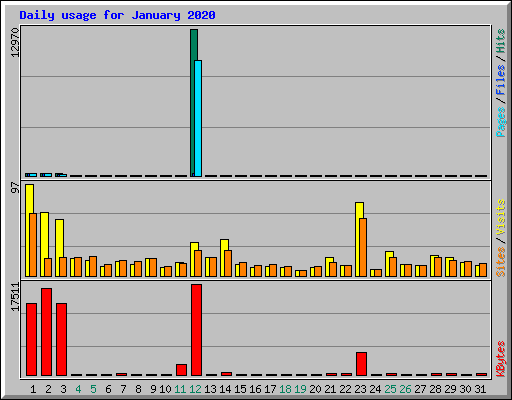Click the yellow Sites bar for day 14
Image resolution: width=512 pixels, height=400 pixels.
click(x=223, y=258)
